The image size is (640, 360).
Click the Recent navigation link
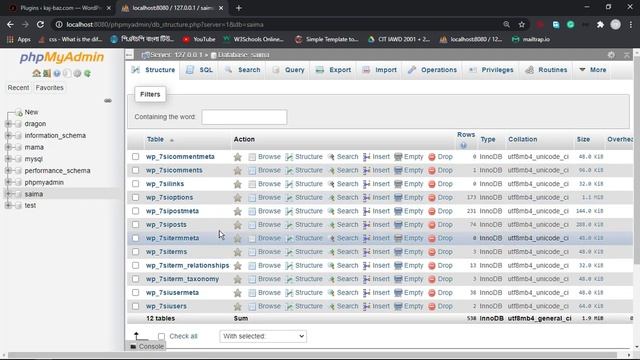pos(18,88)
